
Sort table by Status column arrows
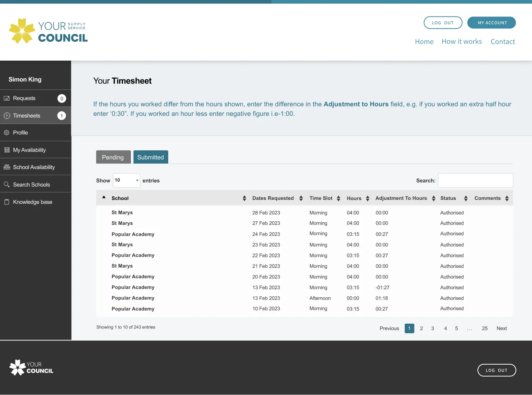tap(465, 198)
